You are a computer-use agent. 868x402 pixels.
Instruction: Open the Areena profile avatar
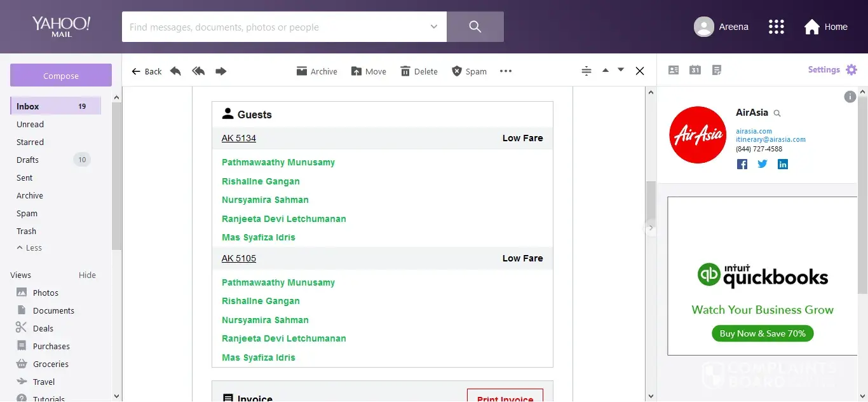(703, 27)
